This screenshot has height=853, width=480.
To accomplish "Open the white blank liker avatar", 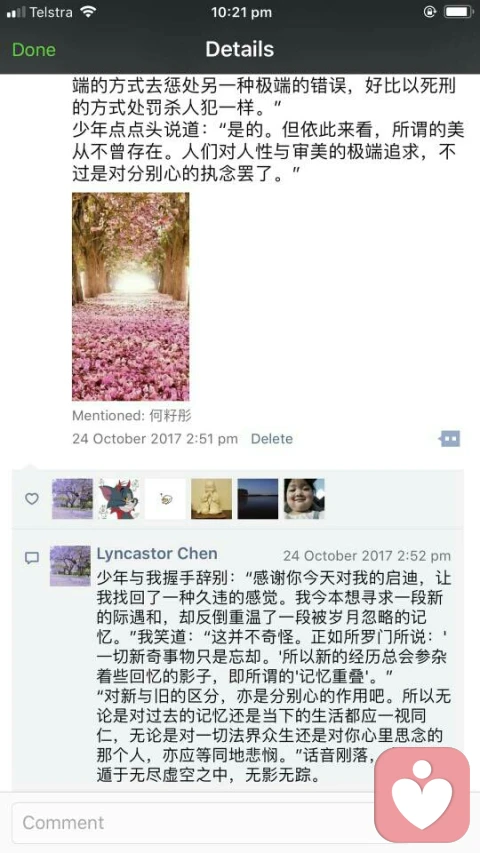I will (165, 498).
